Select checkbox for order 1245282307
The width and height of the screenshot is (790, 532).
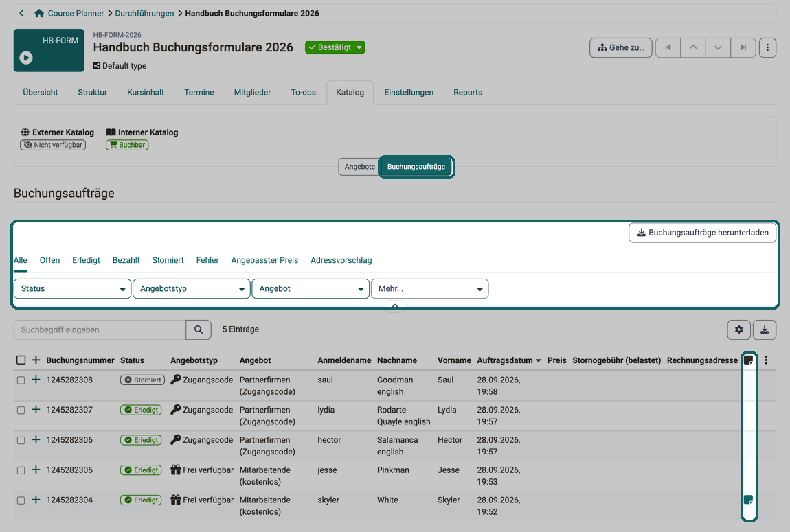(21, 410)
